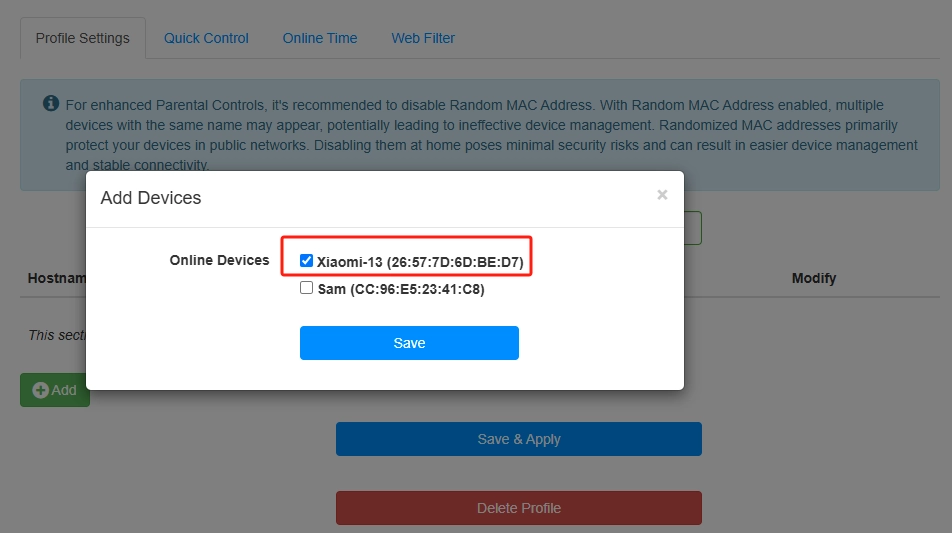Click the plus icon on Add button
The image size is (952, 533).
[x=41, y=390]
